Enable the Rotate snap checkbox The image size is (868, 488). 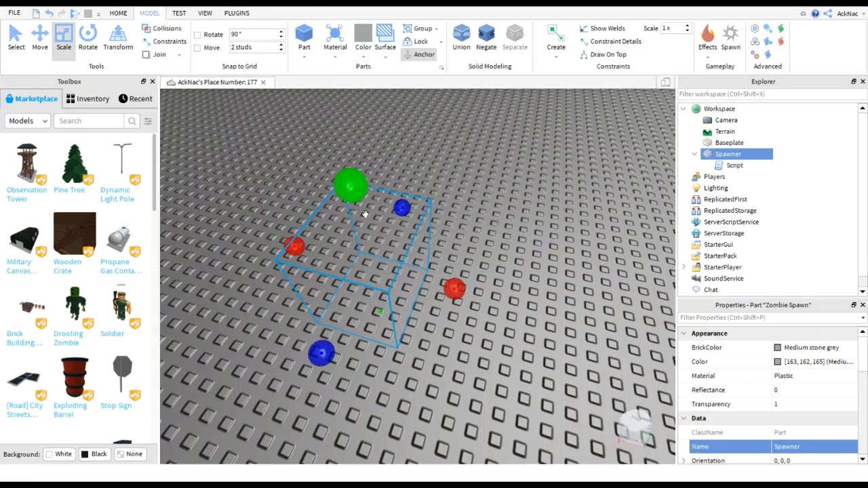(197, 35)
